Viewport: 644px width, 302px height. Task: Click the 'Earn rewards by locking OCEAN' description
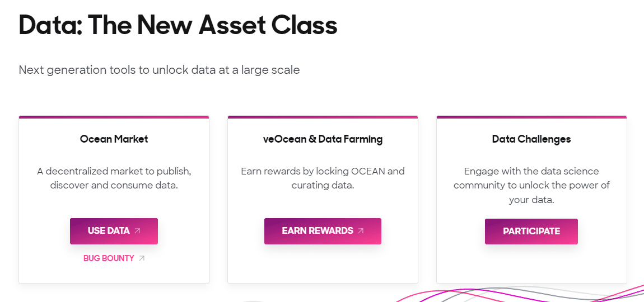[x=323, y=178]
